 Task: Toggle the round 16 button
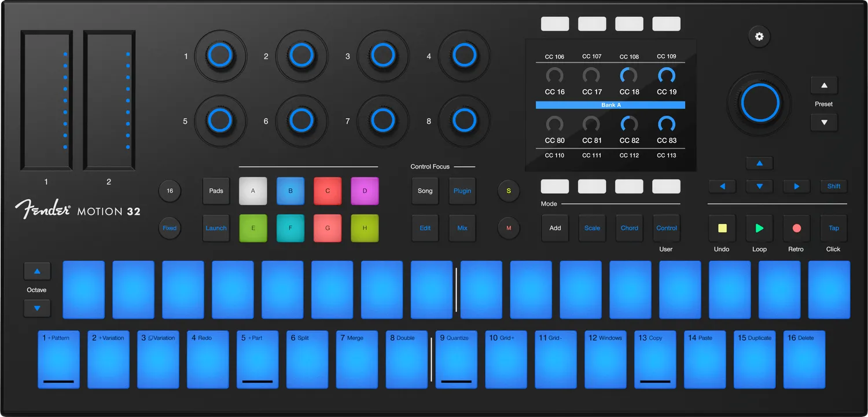(x=170, y=191)
